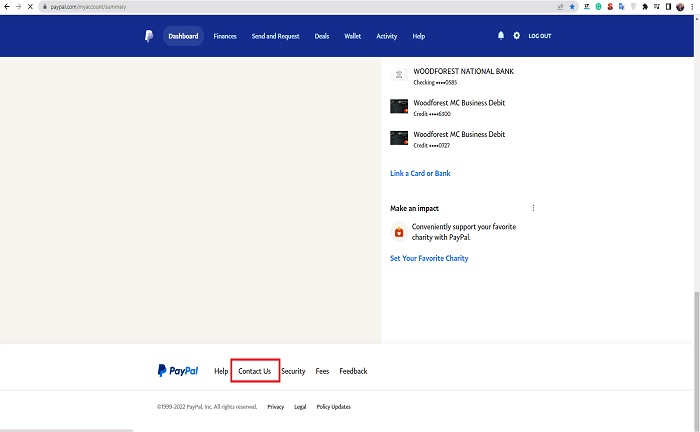The height and width of the screenshot is (432, 700).
Task: Open the footer Fees link
Action: (x=322, y=371)
